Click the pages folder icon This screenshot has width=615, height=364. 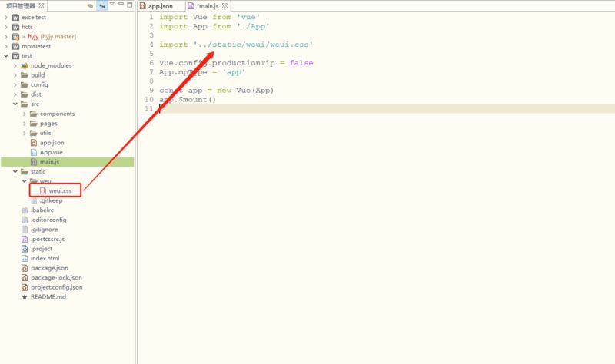[x=34, y=124]
